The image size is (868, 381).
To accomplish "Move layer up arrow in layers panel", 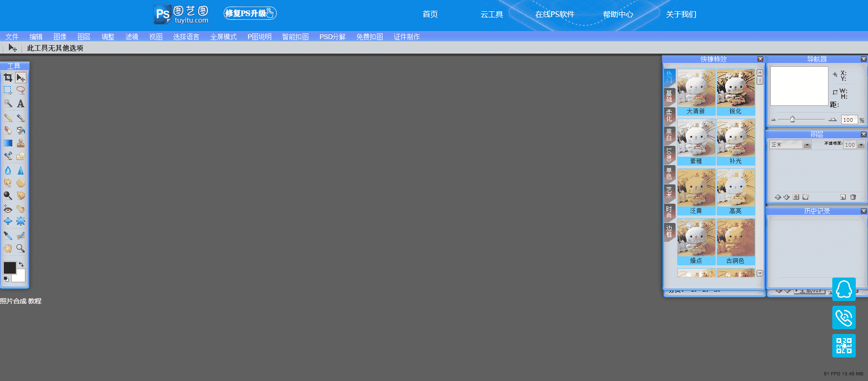I will (778, 197).
